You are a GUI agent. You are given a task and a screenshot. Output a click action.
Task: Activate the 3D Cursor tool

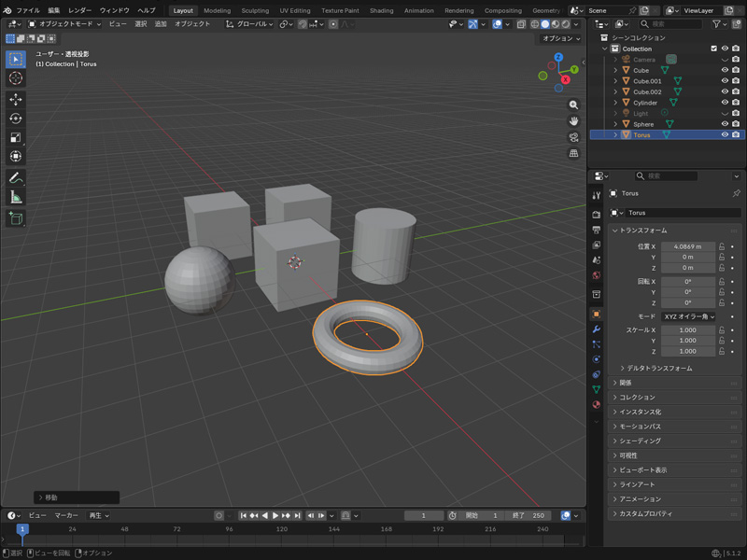click(x=16, y=78)
